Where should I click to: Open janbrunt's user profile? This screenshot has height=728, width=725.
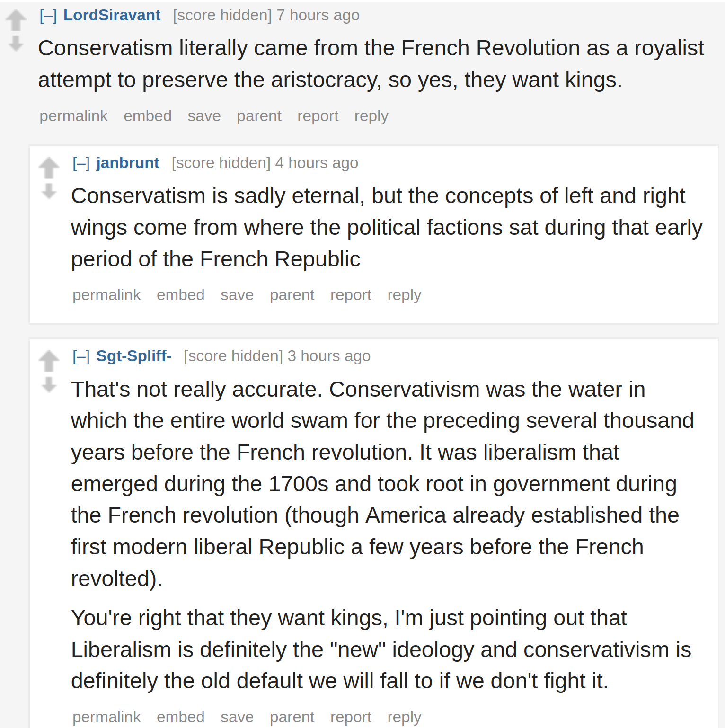(x=128, y=163)
